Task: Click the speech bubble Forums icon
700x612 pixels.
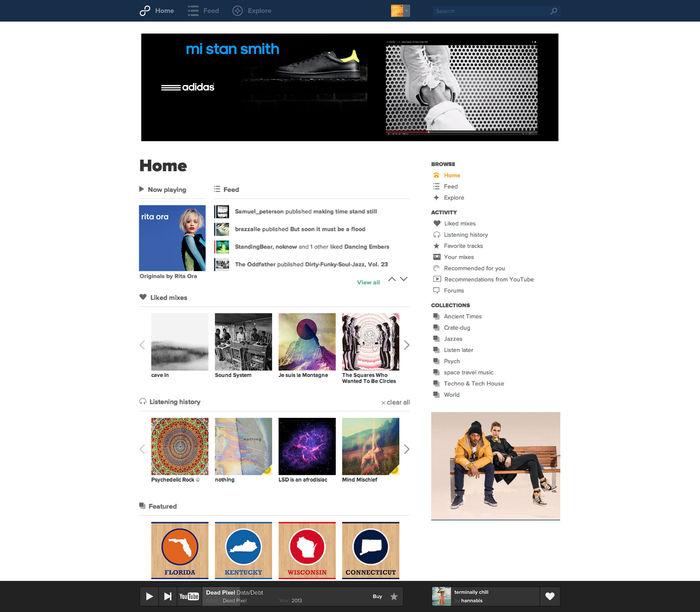Action: [436, 291]
